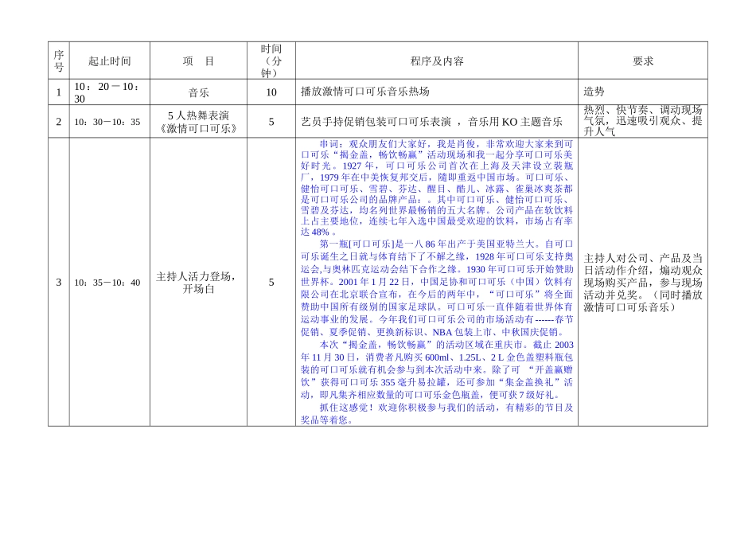
Task: Click '艺员手持促销包装可口可乐表演' content cell
Action: tap(437, 122)
